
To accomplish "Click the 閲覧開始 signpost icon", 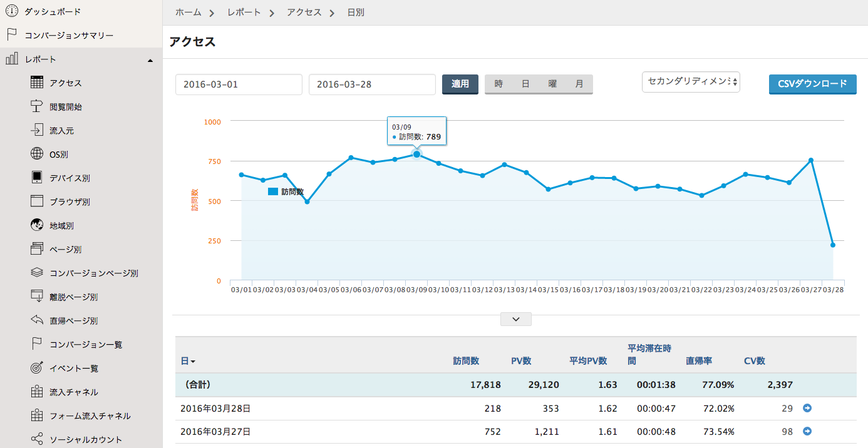I will [x=37, y=106].
